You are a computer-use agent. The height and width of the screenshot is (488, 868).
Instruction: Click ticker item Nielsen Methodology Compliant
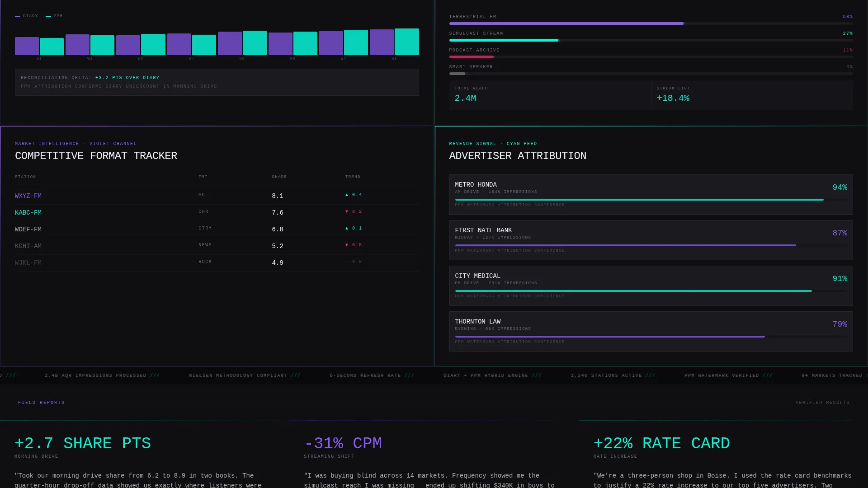(x=238, y=375)
